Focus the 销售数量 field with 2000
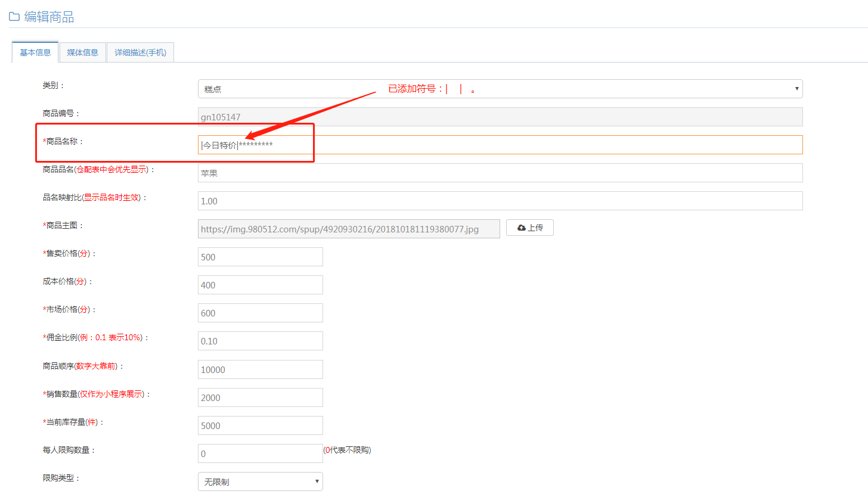868x494 pixels. coord(261,397)
